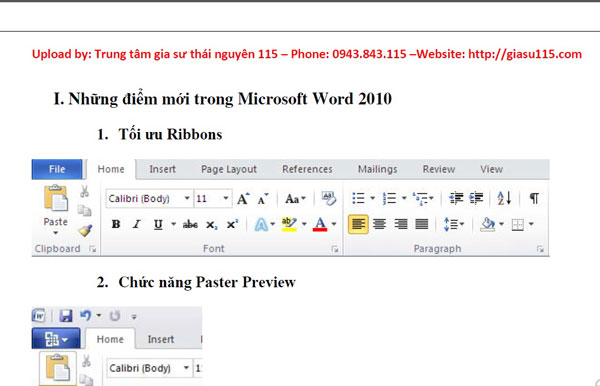Apply red Font Color A
This screenshot has height=386, width=600.
pyautogui.click(x=320, y=225)
